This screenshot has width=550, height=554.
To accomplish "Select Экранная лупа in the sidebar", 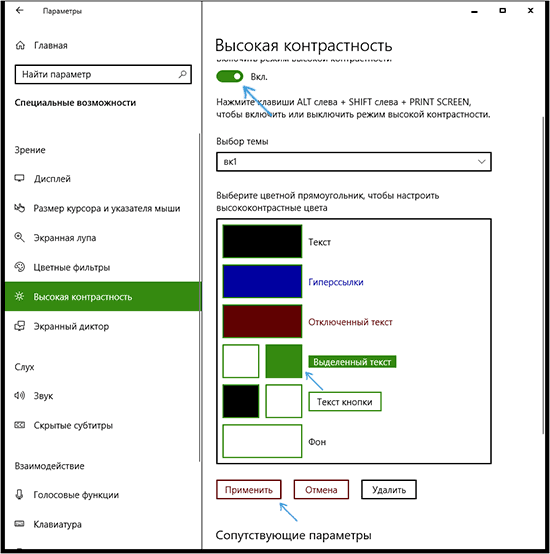I will [102, 237].
